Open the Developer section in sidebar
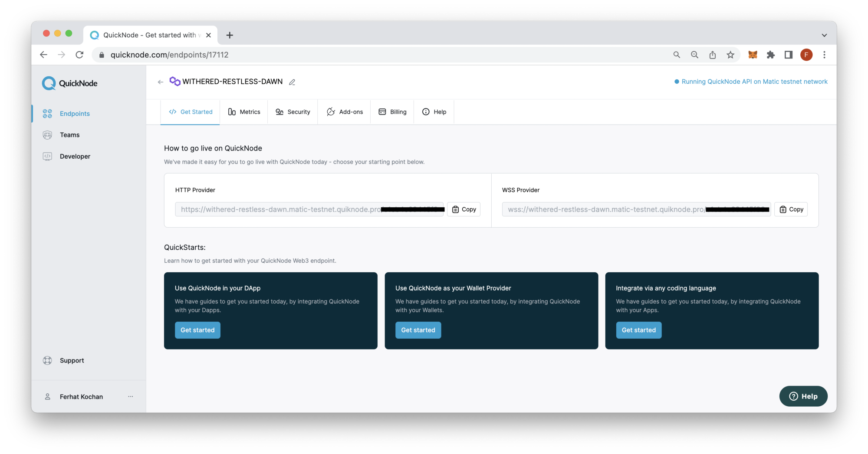 click(x=75, y=156)
